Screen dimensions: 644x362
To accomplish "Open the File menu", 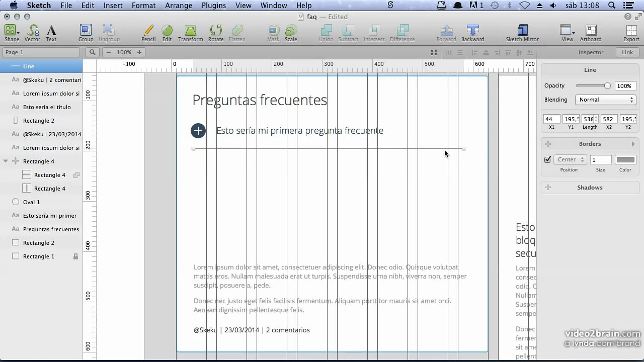I will [x=66, y=6].
